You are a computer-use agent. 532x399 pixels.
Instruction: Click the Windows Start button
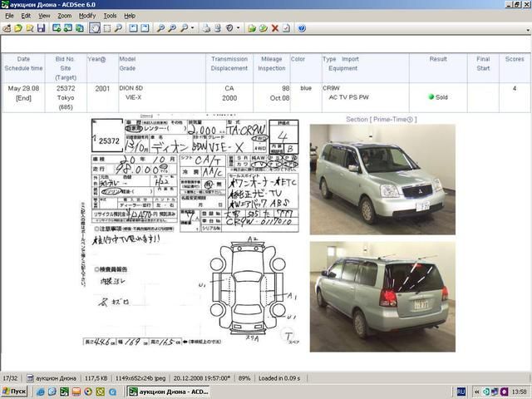tap(15, 391)
